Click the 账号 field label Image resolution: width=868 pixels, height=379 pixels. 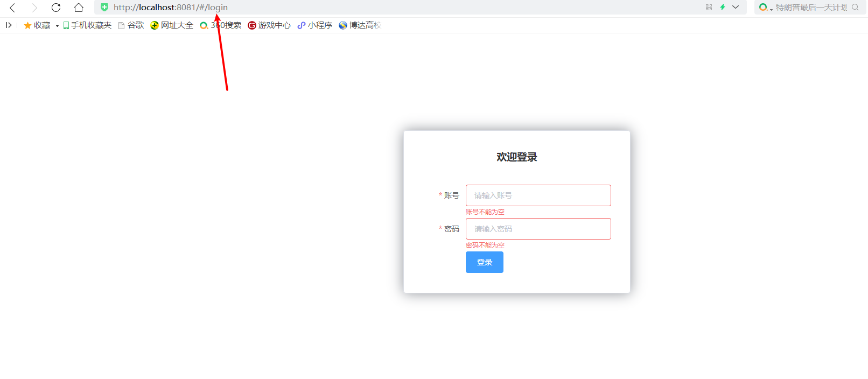point(452,195)
